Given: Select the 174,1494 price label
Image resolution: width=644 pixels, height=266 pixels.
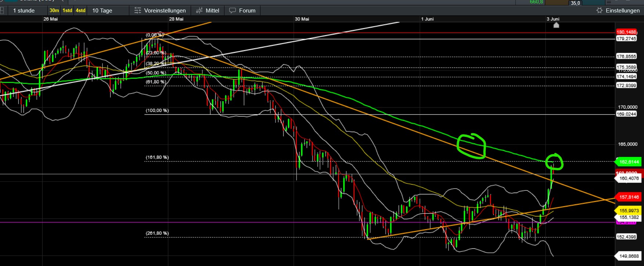Looking at the screenshot, I should click(x=626, y=77).
